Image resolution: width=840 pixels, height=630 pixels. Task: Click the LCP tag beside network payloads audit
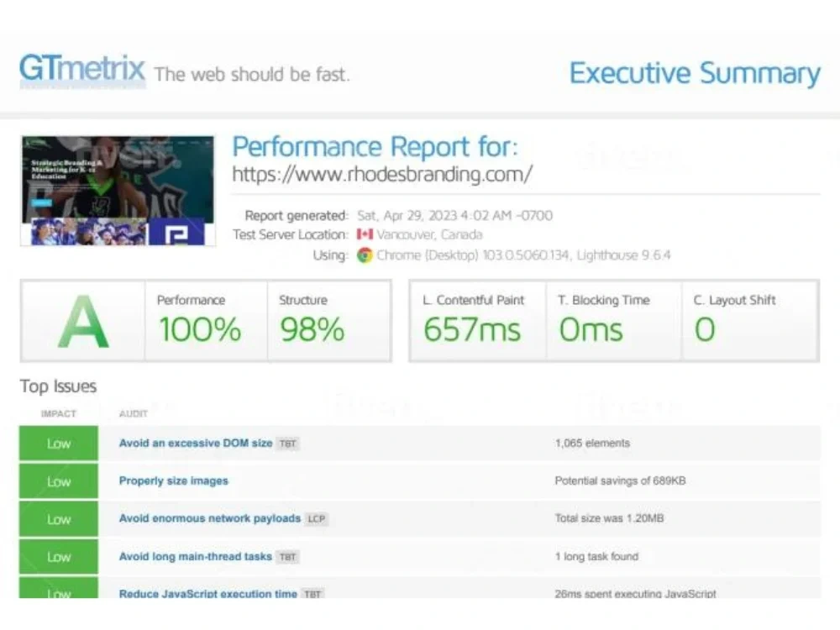[x=316, y=518]
